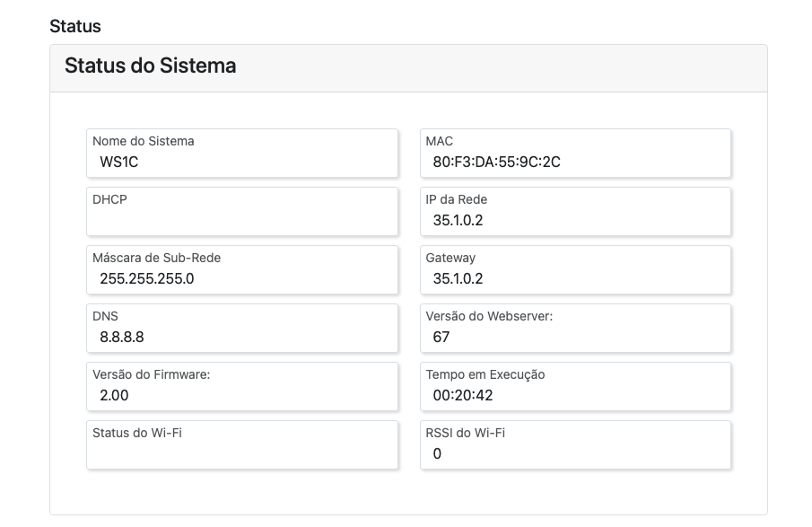Click the 8.8.8.8 DNS value
Viewport: 812px width, 527px height.
[x=122, y=337]
